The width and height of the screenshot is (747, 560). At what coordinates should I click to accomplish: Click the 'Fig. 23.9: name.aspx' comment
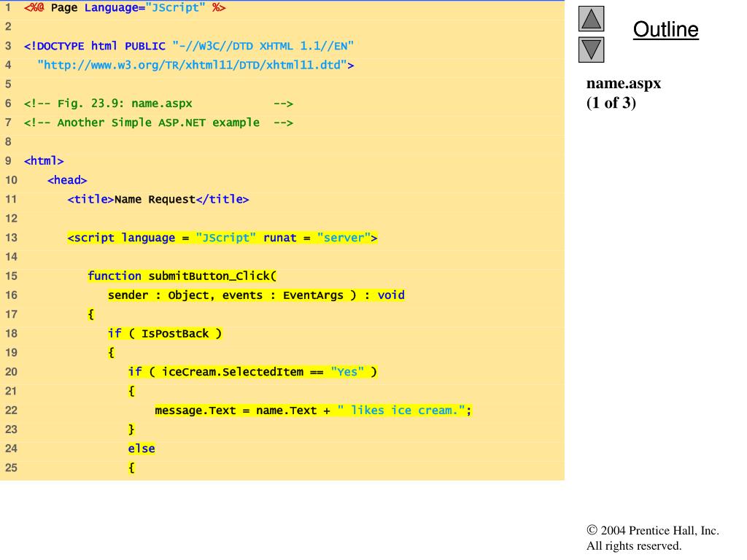coord(158,104)
